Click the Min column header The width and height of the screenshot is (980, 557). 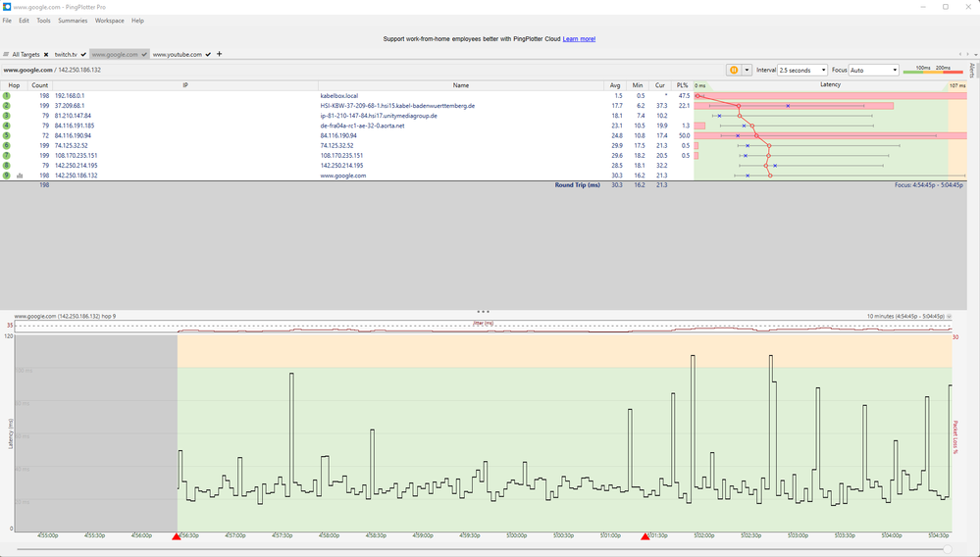638,85
